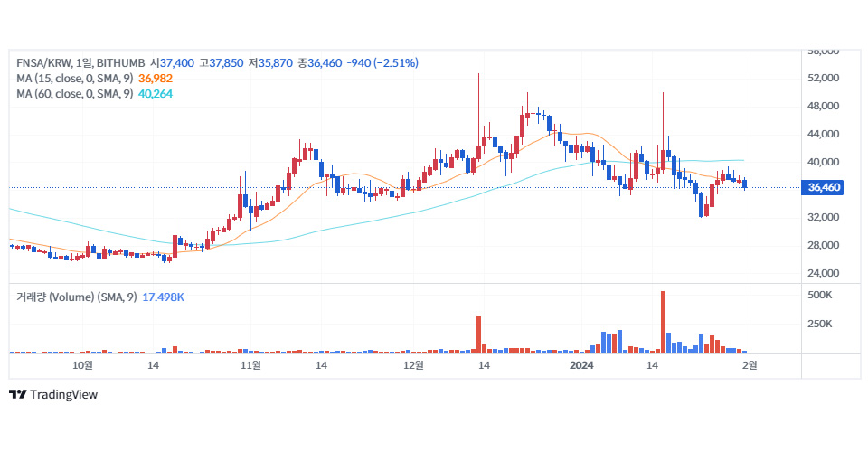This screenshot has height=452, width=868.
Task: Click the 52,000 price axis label
Action: (x=824, y=79)
